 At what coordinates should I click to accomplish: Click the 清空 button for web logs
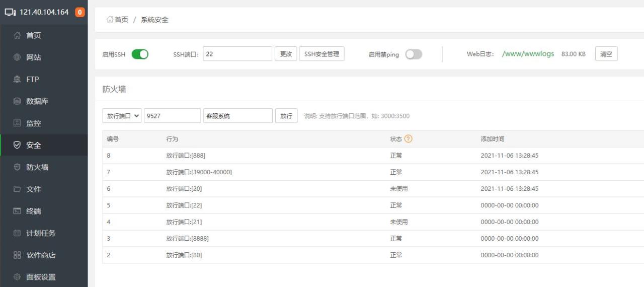point(606,54)
